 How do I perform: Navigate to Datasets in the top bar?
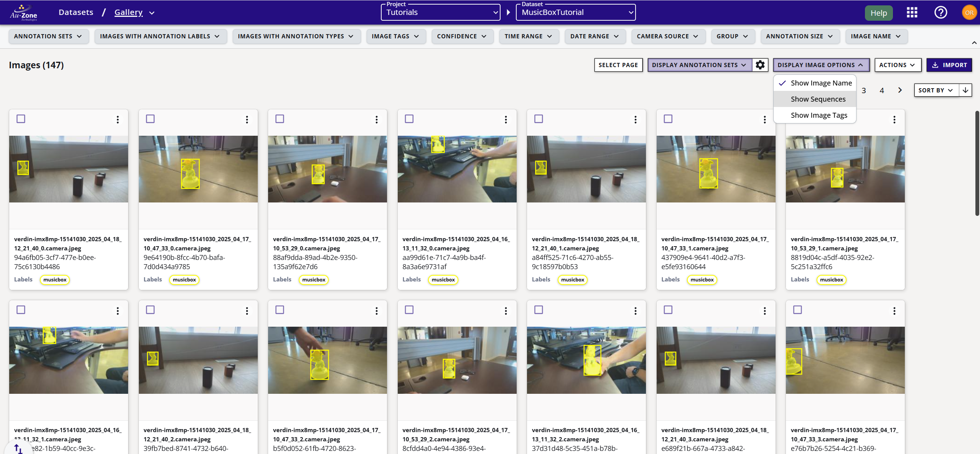tap(76, 12)
